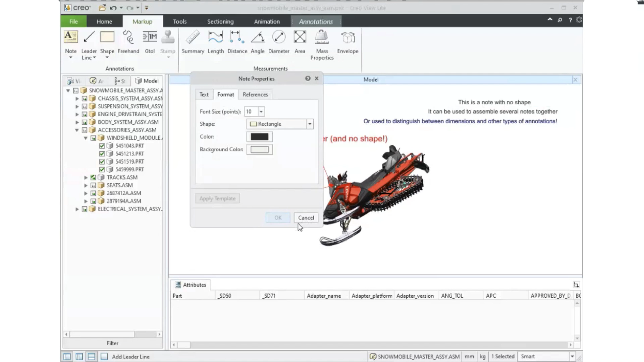Expand CHASSIS_SYSTEM_ASSY.ASM tree node
The height and width of the screenshot is (362, 644).
point(77,99)
